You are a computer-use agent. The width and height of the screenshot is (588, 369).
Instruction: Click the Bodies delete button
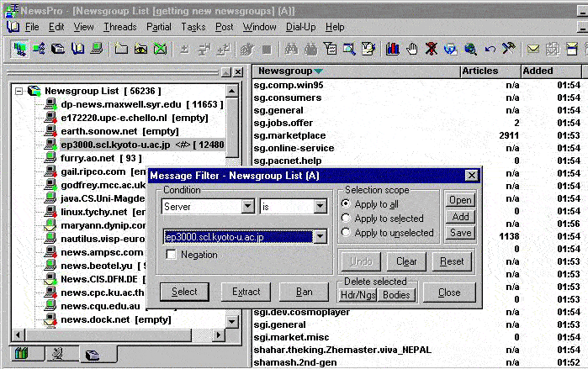pos(396,295)
